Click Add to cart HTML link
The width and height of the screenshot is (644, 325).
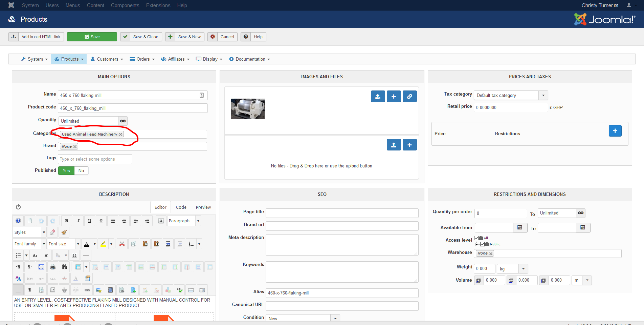tap(37, 37)
